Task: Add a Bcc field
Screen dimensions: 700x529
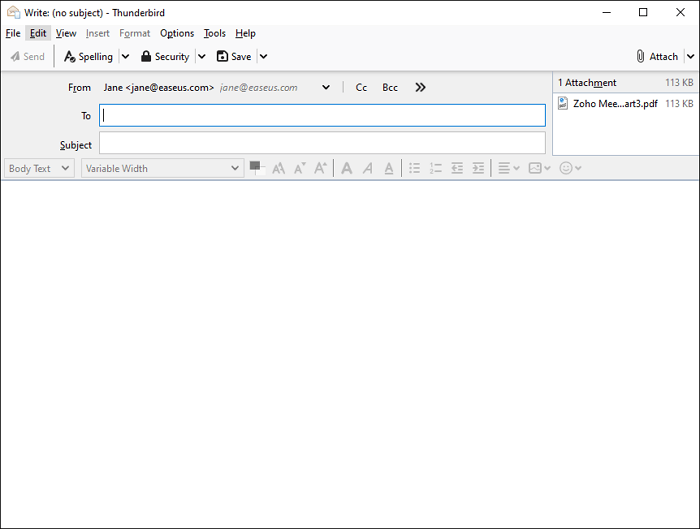Action: click(390, 87)
